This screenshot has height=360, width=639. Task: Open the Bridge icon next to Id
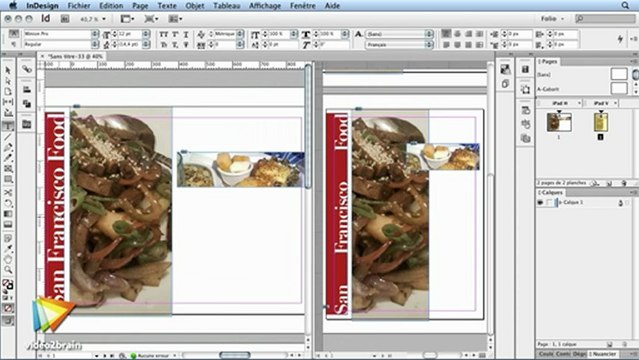(x=65, y=19)
